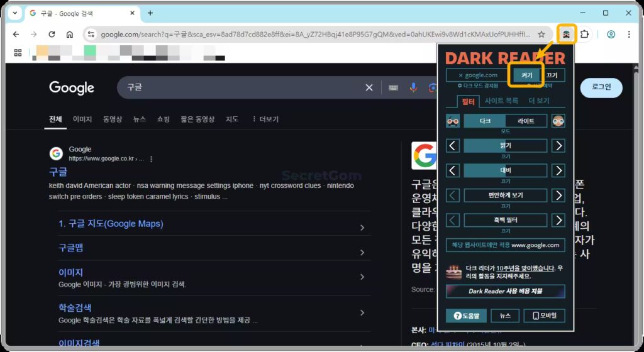Viewport: 644px width, 352px height.
Task: Turn Dark Reader on with 켜기
Action: (x=526, y=75)
